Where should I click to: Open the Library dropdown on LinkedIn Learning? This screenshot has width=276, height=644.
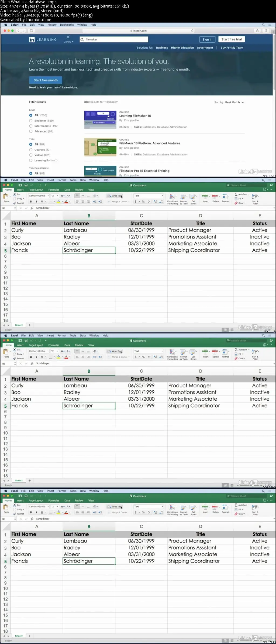[68, 39]
